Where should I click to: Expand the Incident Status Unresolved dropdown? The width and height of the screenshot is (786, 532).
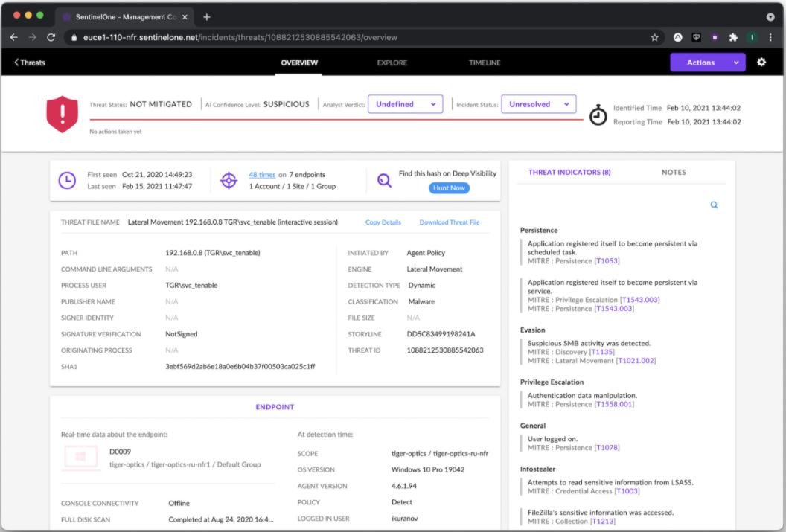point(538,105)
